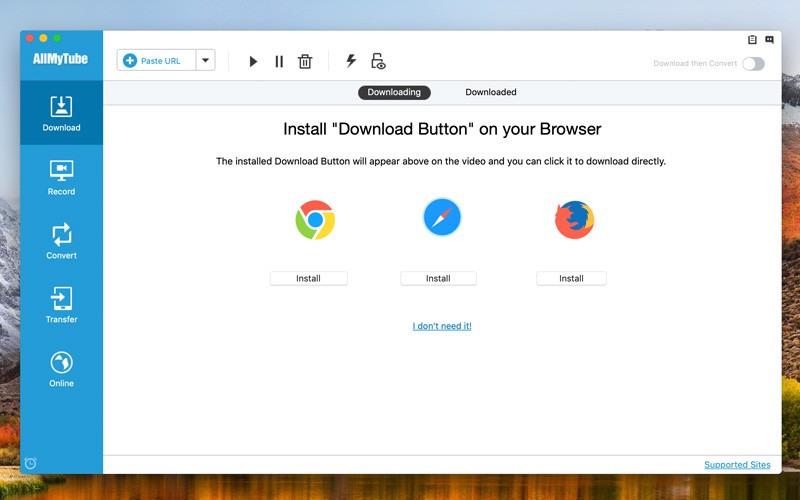Install the download button for Firefox
The height and width of the screenshot is (500, 800).
(x=571, y=279)
